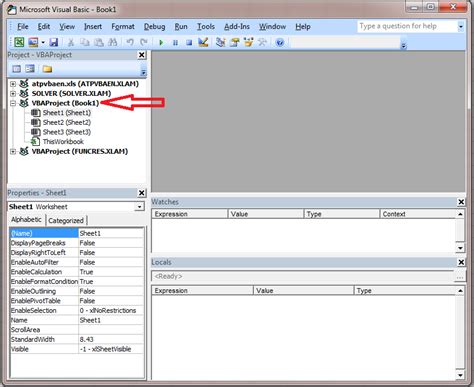Open the Insert menu
This screenshot has height=387, width=474.
93,26
